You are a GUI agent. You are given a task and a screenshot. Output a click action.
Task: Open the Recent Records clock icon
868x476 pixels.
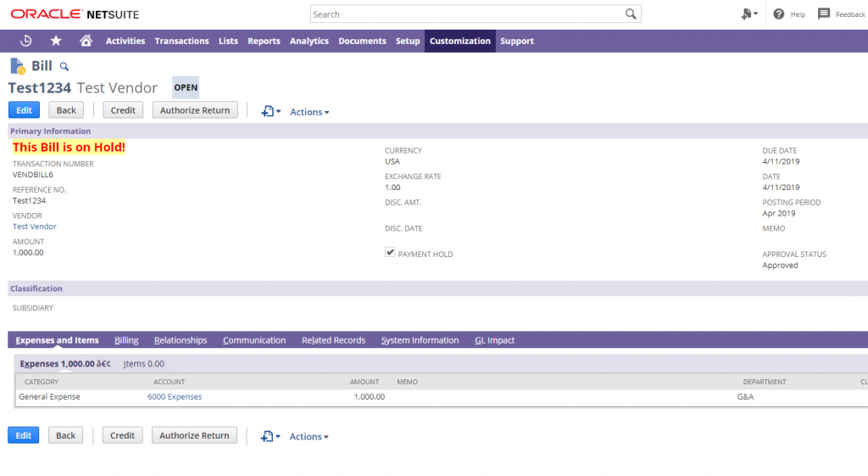pyautogui.click(x=26, y=41)
